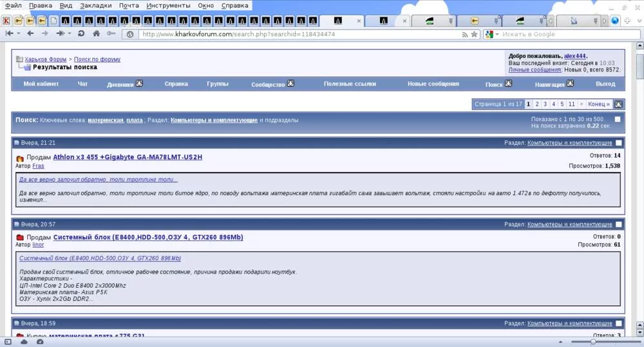Viewport: 644px width, 347px height.
Task: Click the Turbo speedometer icon in status bar
Action: tap(40, 342)
